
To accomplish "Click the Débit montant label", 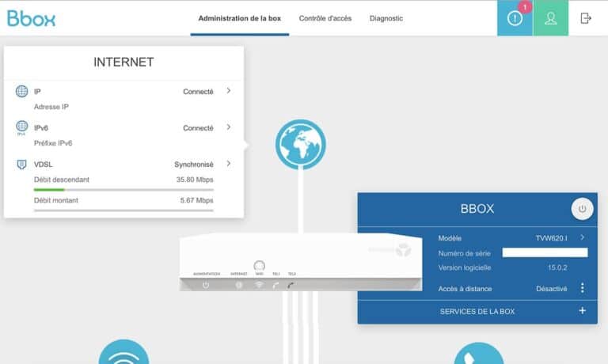I will [x=56, y=200].
